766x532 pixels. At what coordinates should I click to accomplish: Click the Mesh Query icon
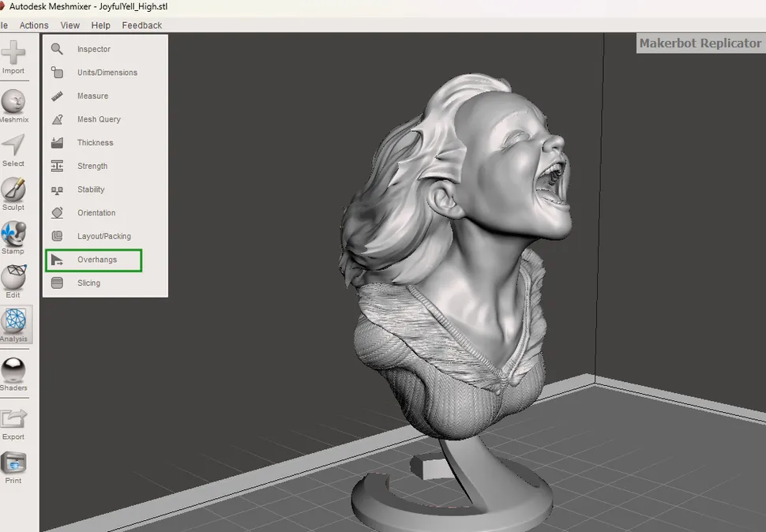point(57,119)
